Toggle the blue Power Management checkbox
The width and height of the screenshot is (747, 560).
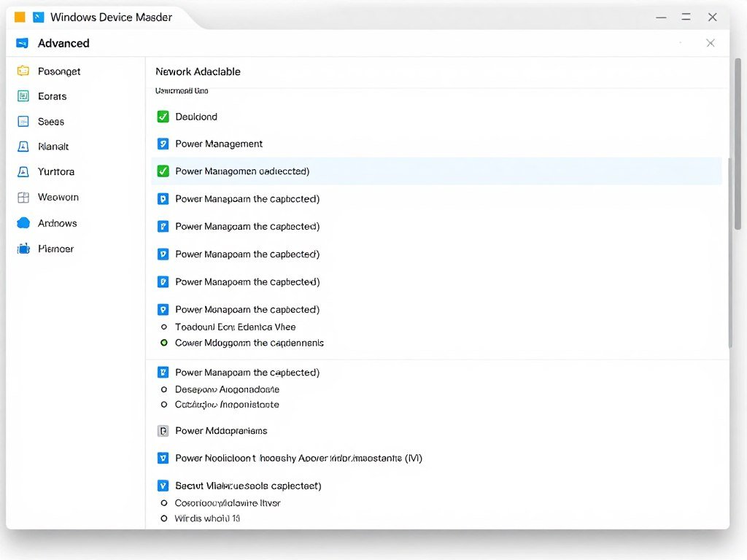163,144
